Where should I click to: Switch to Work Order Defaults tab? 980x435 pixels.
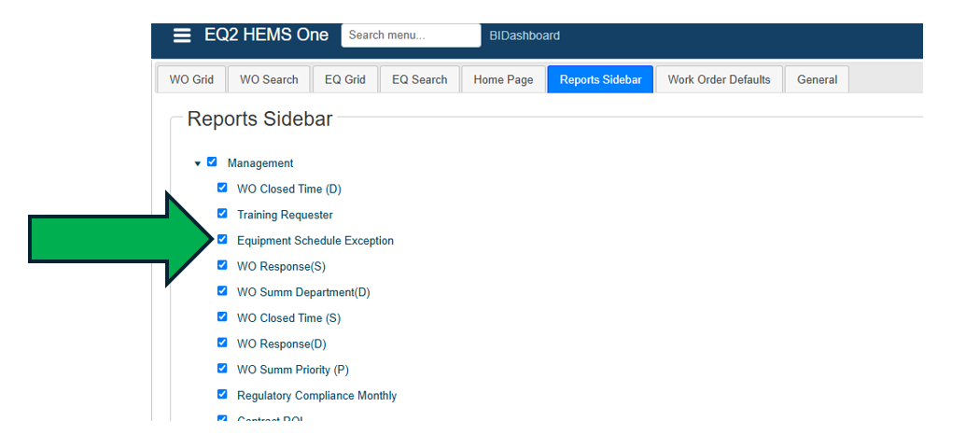[719, 80]
